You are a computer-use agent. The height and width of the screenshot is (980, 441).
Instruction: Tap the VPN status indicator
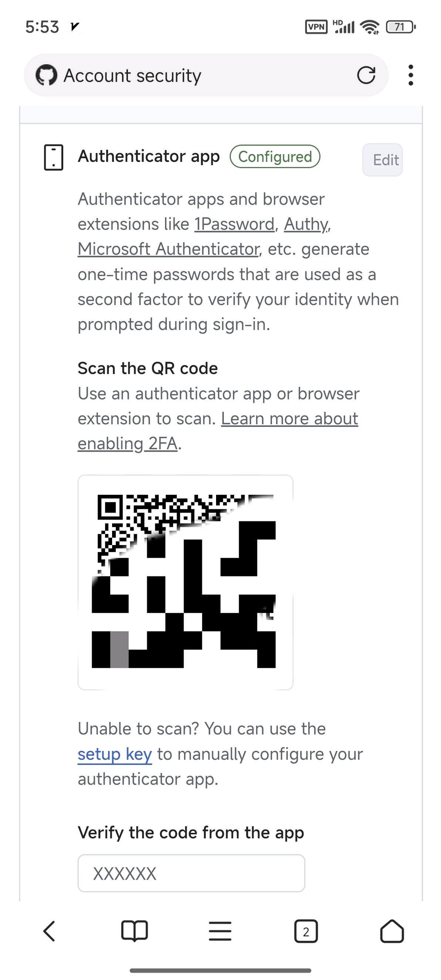tap(316, 27)
